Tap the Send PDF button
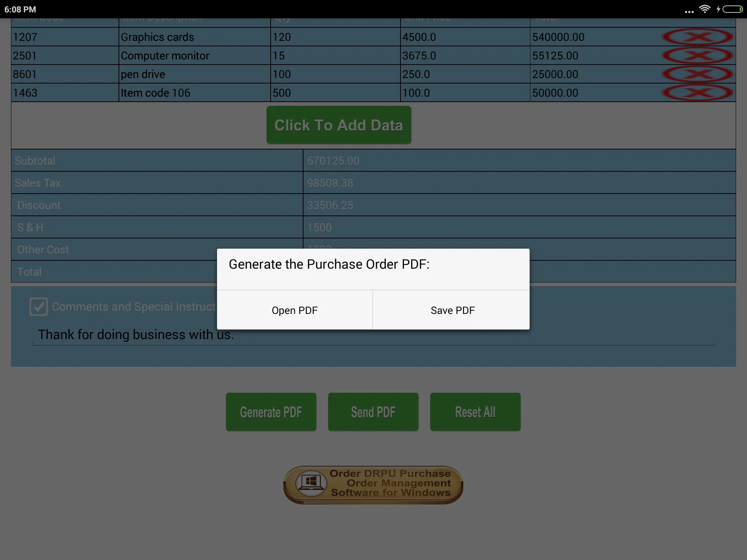747x560 pixels. [373, 412]
